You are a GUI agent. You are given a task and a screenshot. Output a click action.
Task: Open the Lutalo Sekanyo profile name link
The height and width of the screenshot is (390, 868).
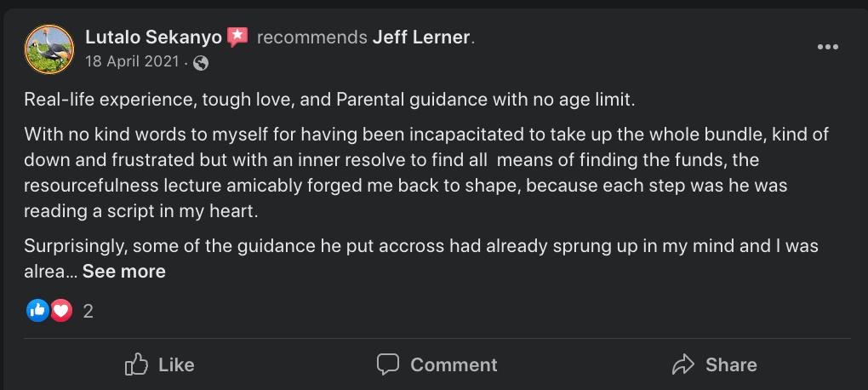pos(153,37)
